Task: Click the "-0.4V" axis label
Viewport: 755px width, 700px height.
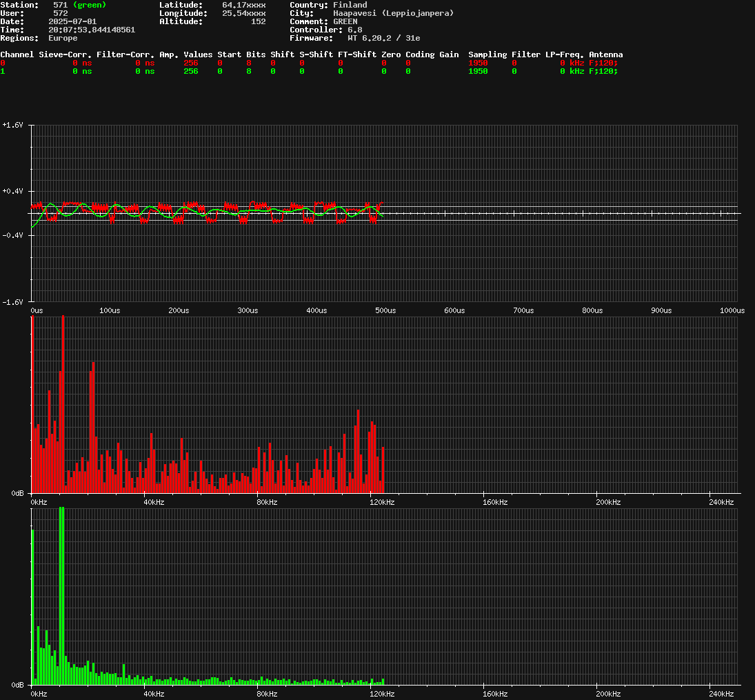Action: tap(12, 236)
